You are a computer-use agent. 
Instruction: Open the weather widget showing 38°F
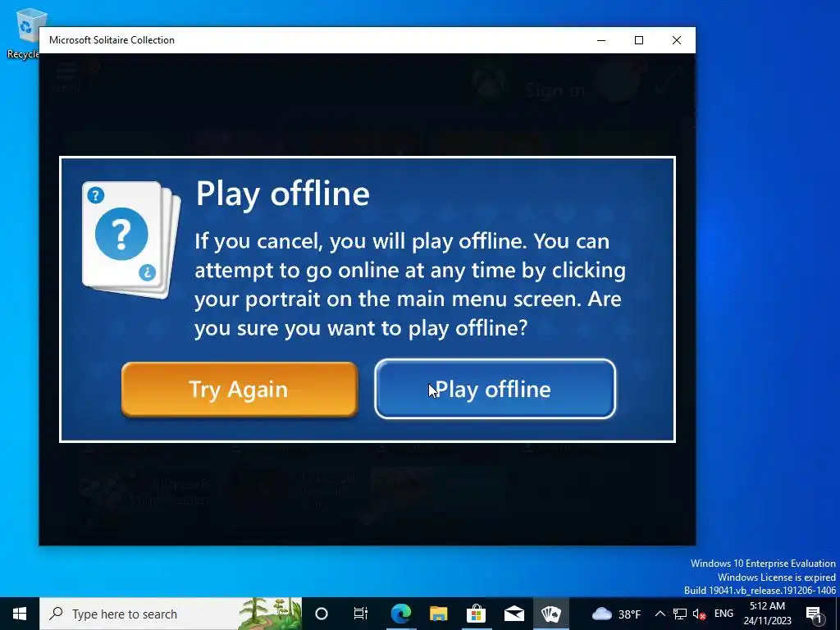[617, 614]
